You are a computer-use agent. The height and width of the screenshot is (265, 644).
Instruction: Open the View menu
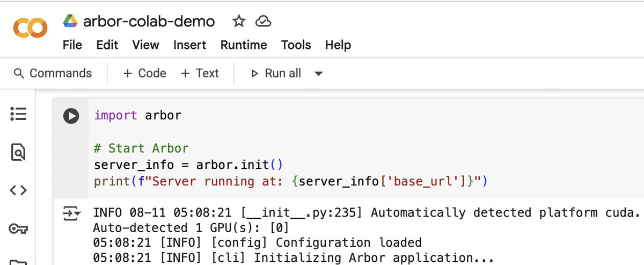(145, 45)
